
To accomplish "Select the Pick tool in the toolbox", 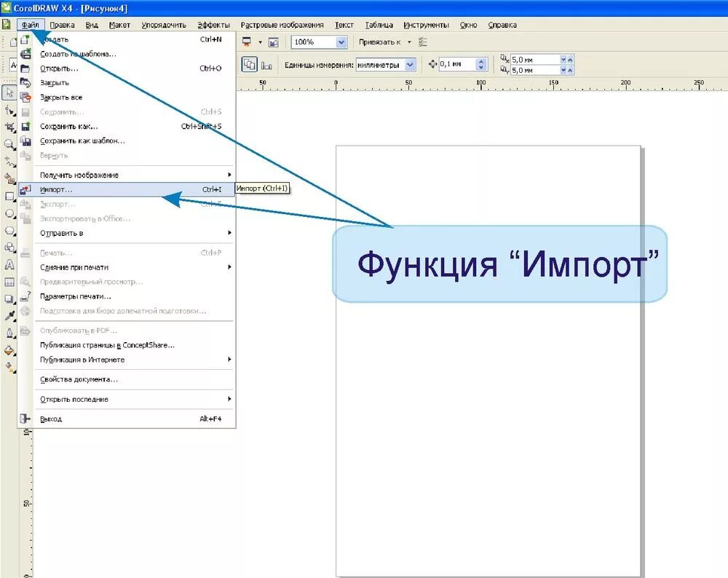I will pos(9,92).
